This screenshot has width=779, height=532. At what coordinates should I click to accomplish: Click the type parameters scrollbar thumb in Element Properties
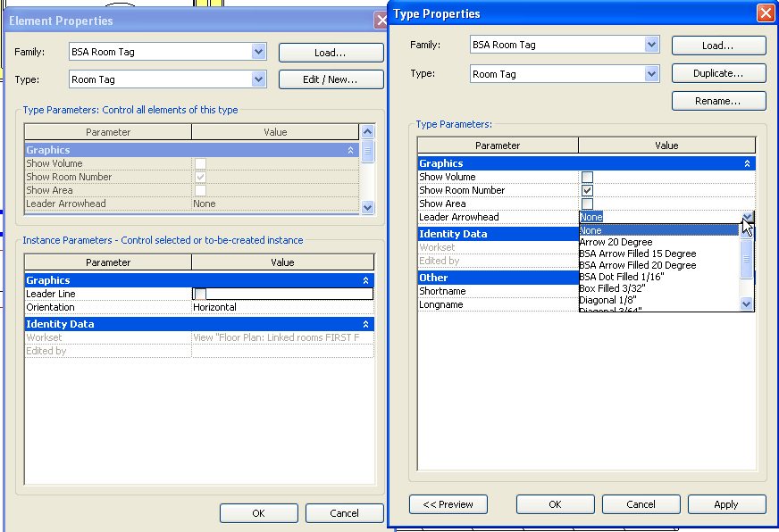[368, 152]
